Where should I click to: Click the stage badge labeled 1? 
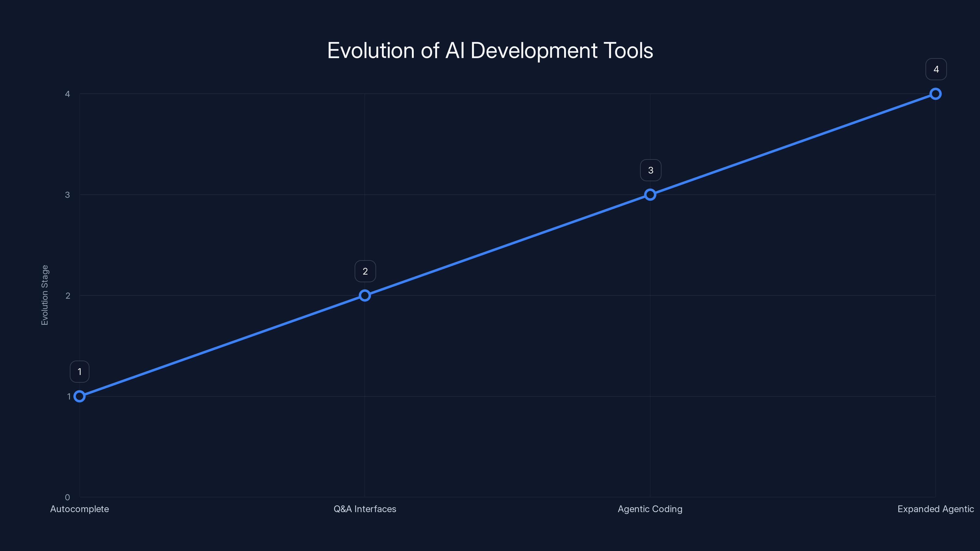pos(80,372)
